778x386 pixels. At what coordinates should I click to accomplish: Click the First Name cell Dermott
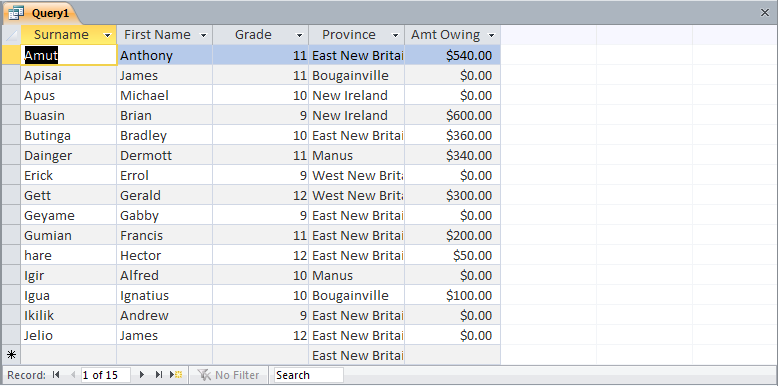pos(165,155)
